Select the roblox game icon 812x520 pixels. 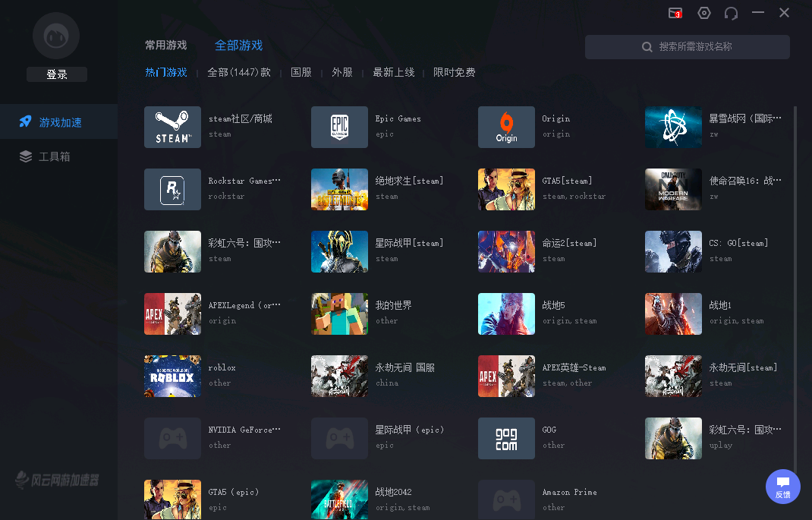pos(172,376)
